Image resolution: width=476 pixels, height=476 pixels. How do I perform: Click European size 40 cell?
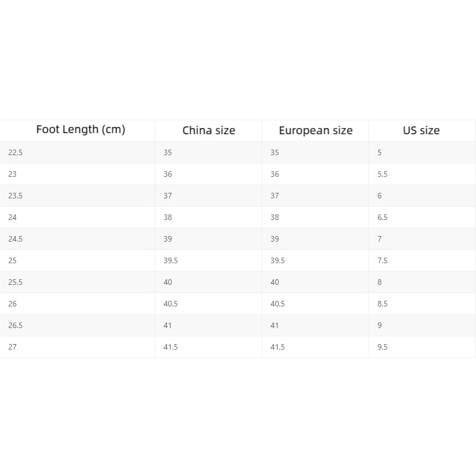pyautogui.click(x=275, y=282)
